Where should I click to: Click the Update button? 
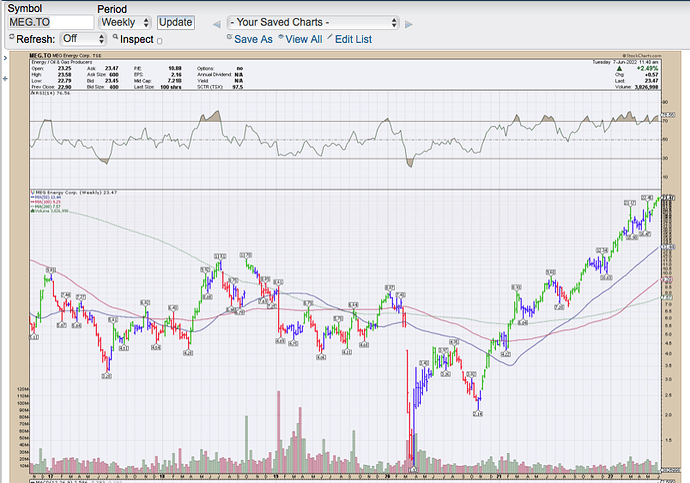click(x=176, y=22)
